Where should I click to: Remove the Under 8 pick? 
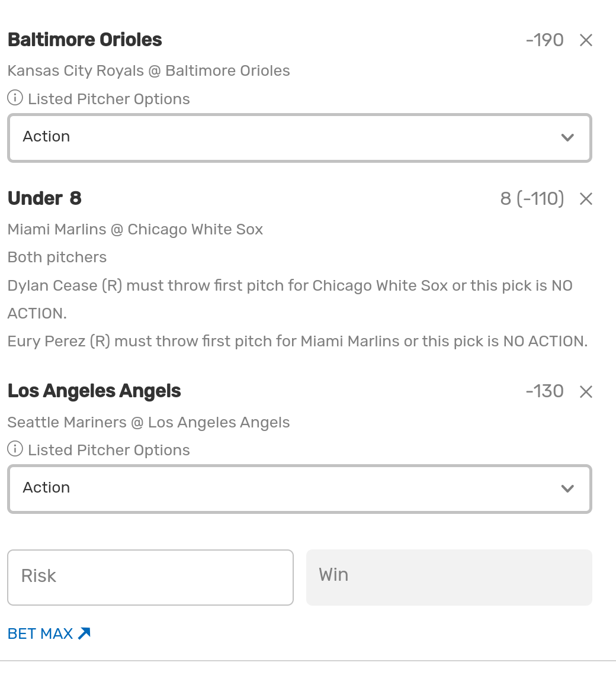586,199
